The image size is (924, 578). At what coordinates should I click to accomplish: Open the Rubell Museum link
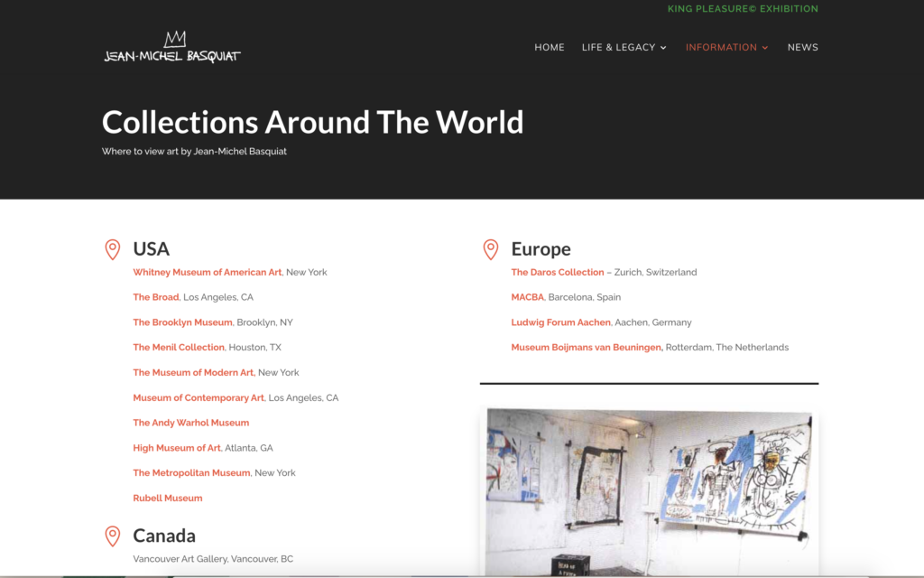point(167,499)
